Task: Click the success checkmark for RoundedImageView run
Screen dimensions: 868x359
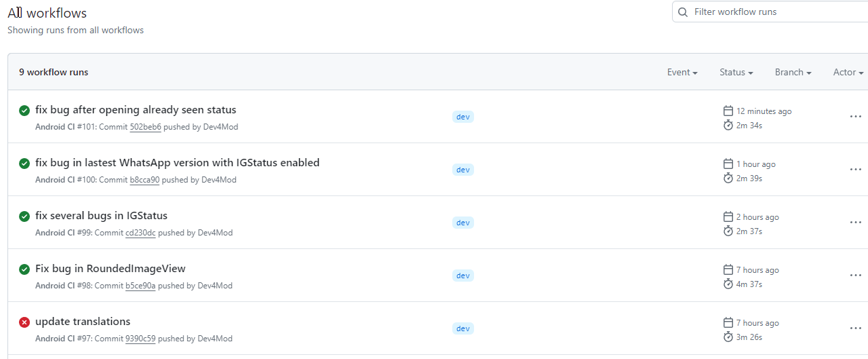Action: point(24,269)
